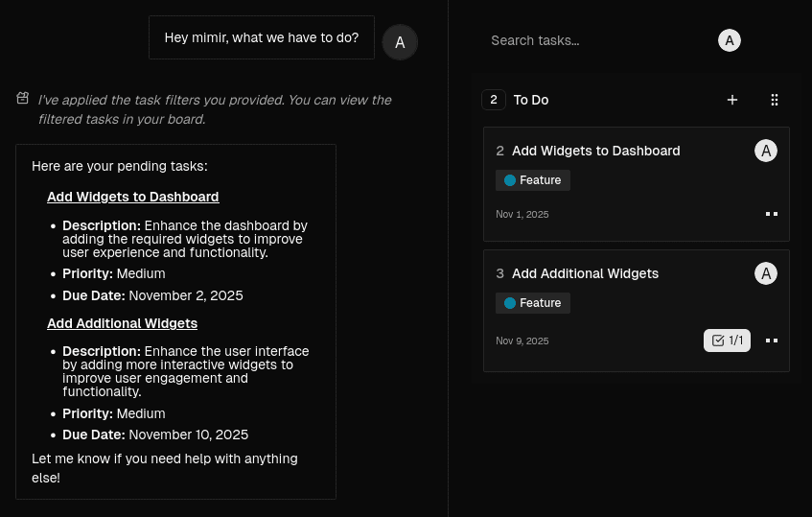
Task: Open the Add Additional Widgets card title
Action: click(585, 273)
